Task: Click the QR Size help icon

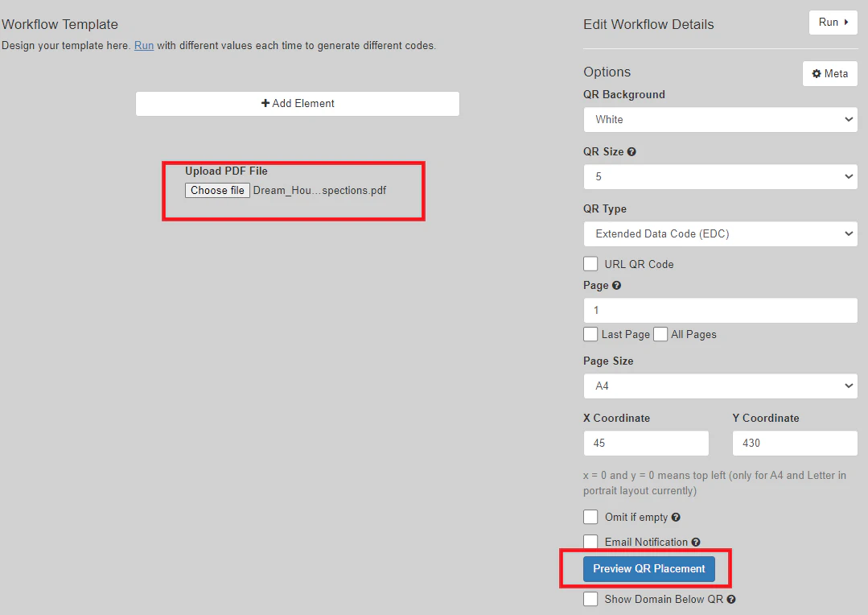Action: click(x=631, y=152)
